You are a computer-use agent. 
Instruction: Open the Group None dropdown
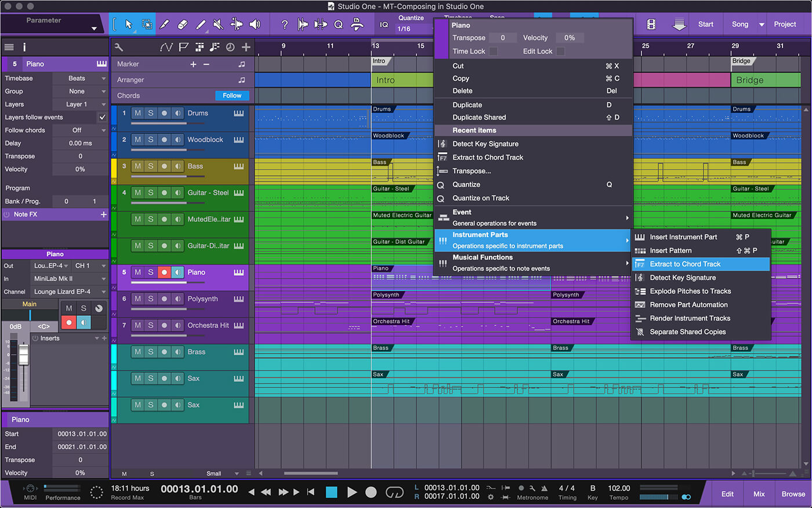coord(80,91)
